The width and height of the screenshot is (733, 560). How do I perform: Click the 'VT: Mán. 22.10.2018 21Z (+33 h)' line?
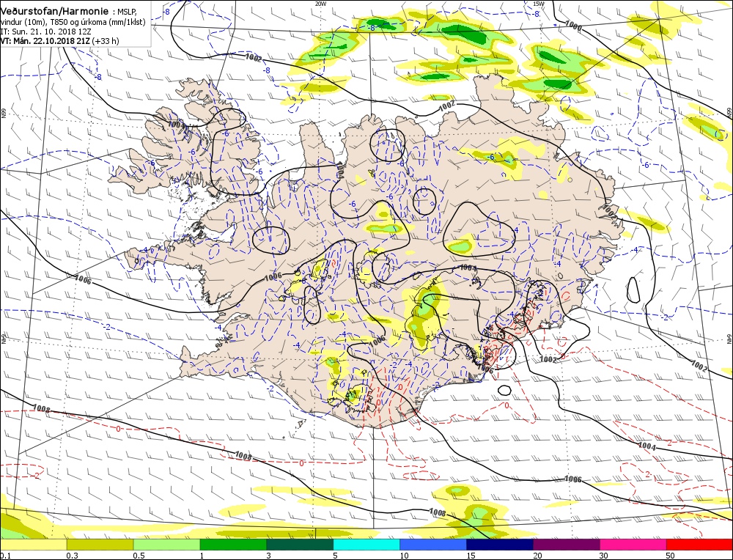coord(60,41)
